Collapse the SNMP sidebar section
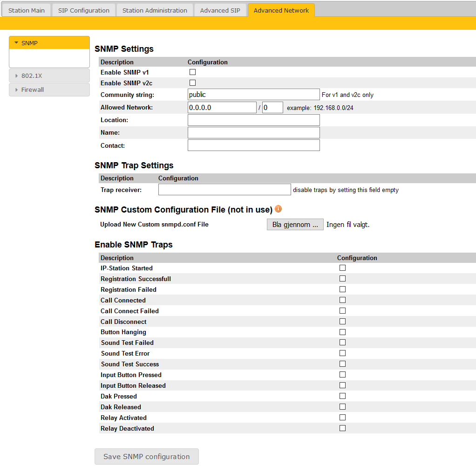Image resolution: width=476 pixels, height=467 pixels. 49,43
